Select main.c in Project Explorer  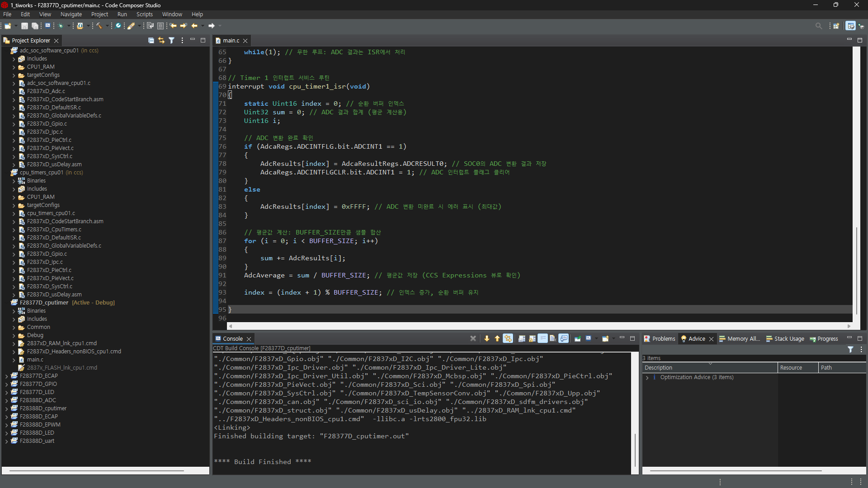(x=35, y=360)
